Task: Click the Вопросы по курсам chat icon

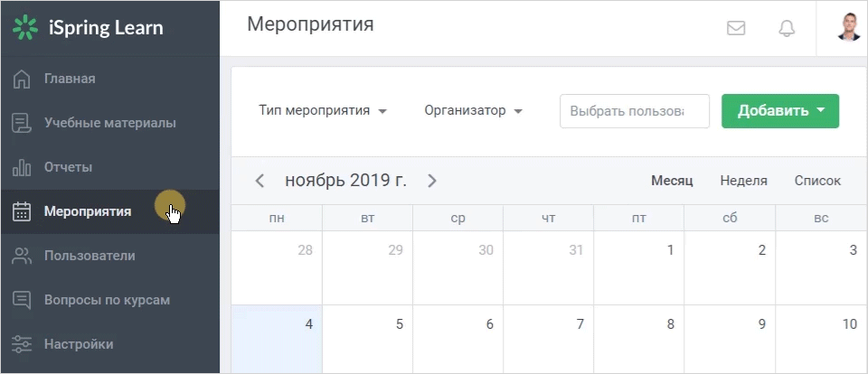Action: pyautogui.click(x=22, y=300)
